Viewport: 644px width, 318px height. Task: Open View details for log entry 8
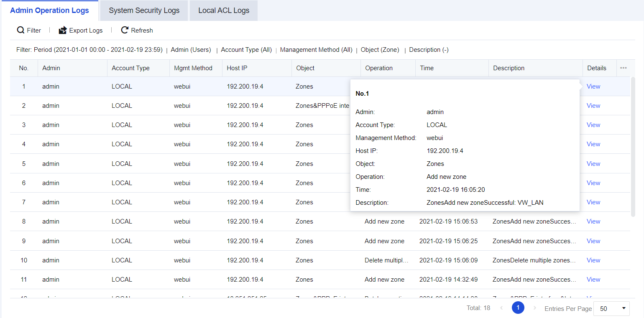(593, 221)
